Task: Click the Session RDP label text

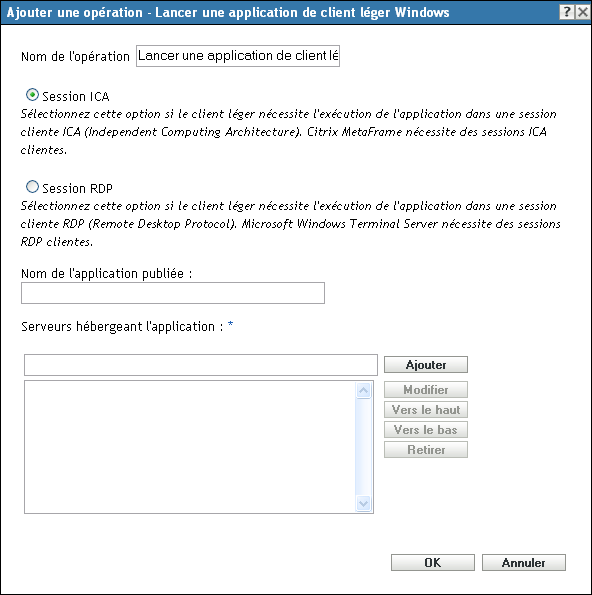Action: tap(77, 188)
